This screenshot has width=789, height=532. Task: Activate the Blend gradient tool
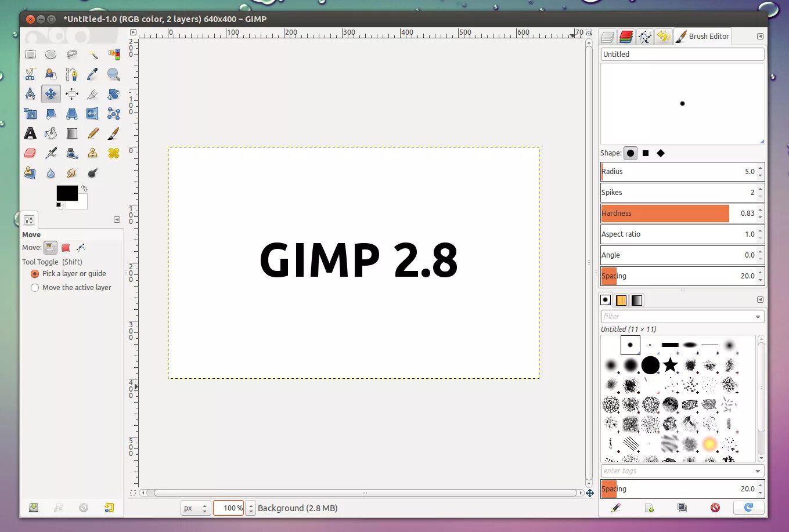tap(72, 133)
